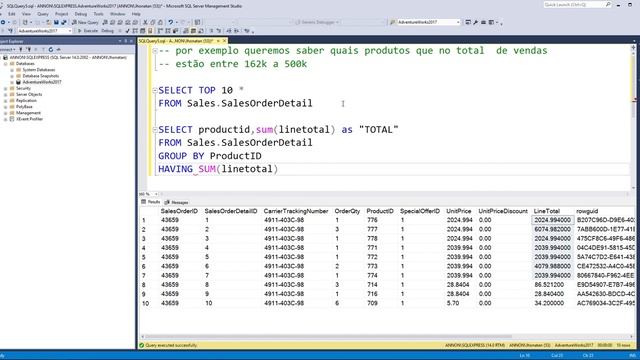Select Results to Text icon
The height and width of the screenshot is (360, 640).
(x=186, y=31)
